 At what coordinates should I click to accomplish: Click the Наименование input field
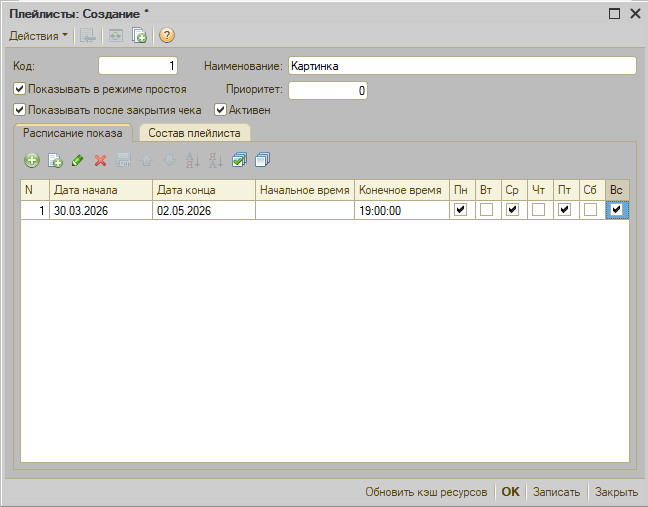pyautogui.click(x=461, y=66)
